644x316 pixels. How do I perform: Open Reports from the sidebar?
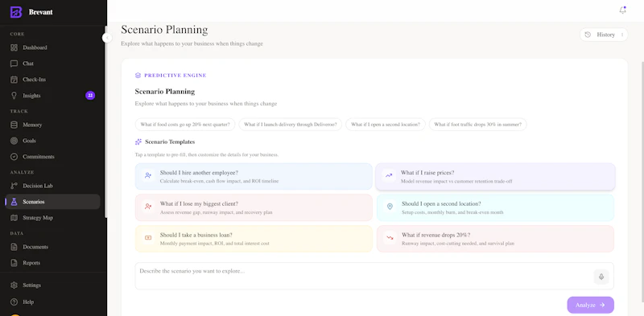point(52,263)
